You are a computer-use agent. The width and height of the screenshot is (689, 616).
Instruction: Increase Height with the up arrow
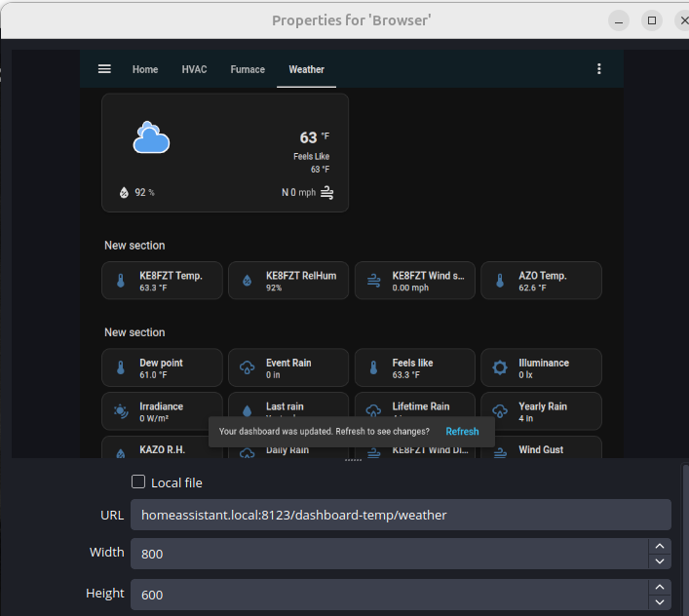[x=660, y=587]
